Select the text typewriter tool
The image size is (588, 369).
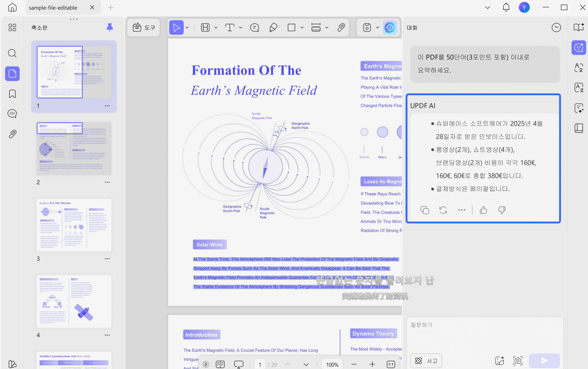click(229, 28)
